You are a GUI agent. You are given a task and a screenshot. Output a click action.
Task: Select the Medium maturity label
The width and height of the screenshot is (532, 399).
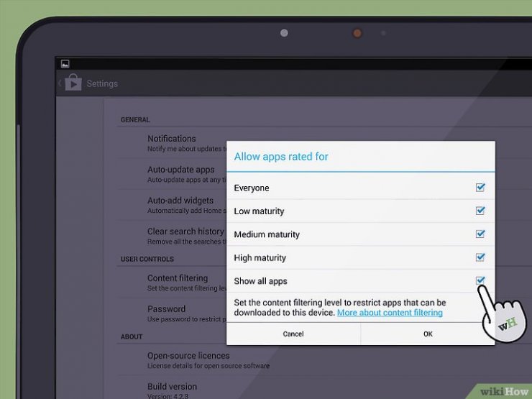click(x=267, y=234)
